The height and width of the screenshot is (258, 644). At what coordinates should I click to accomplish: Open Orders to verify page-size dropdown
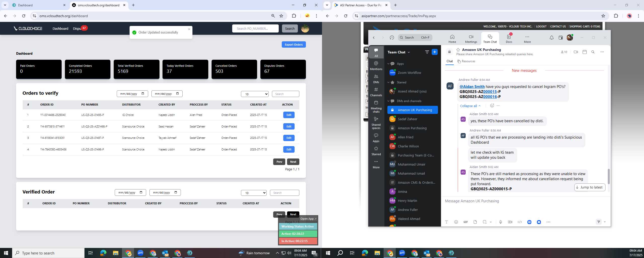pyautogui.click(x=255, y=94)
